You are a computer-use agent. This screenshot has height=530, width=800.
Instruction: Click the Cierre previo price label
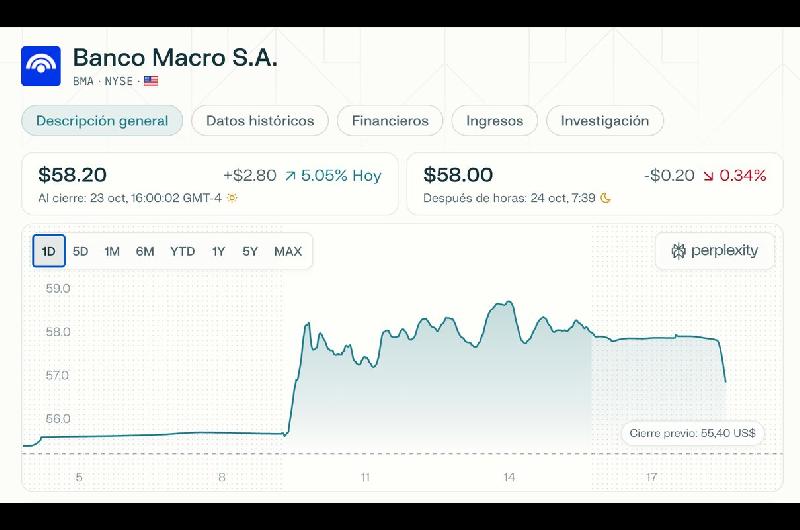click(x=693, y=433)
